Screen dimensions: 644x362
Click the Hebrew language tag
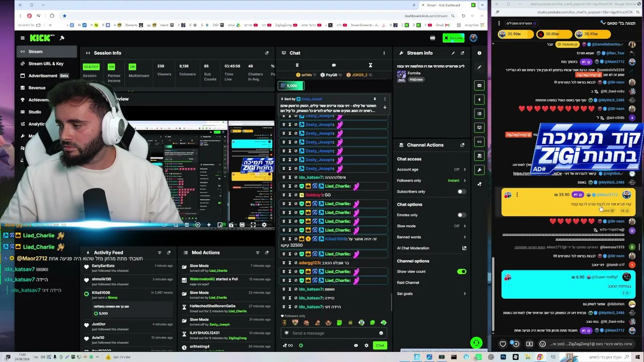[416, 79]
